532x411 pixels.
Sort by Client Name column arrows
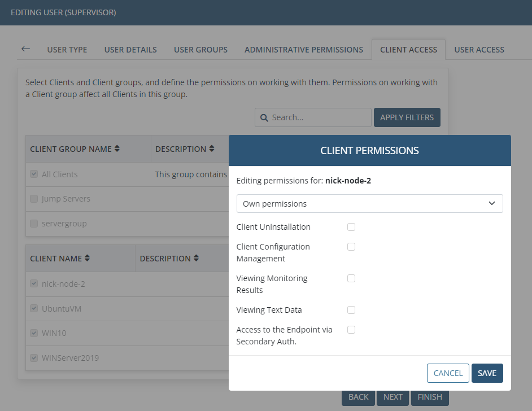pos(87,259)
